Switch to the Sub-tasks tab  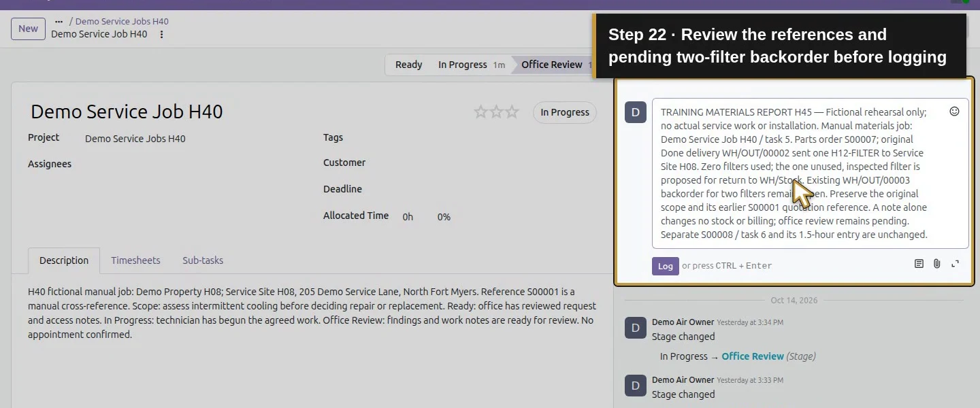click(203, 260)
